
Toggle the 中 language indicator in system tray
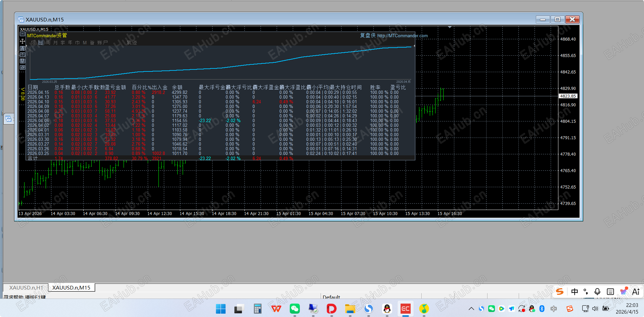tap(554, 309)
